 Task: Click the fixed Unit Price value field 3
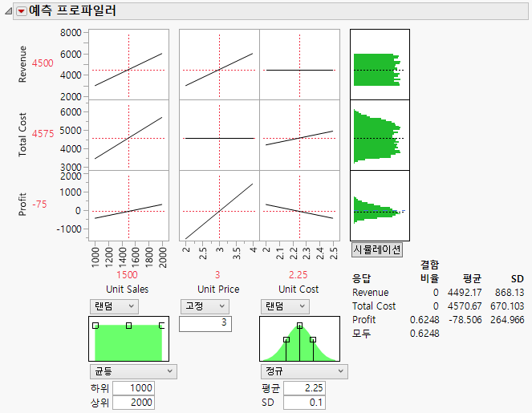point(205,323)
